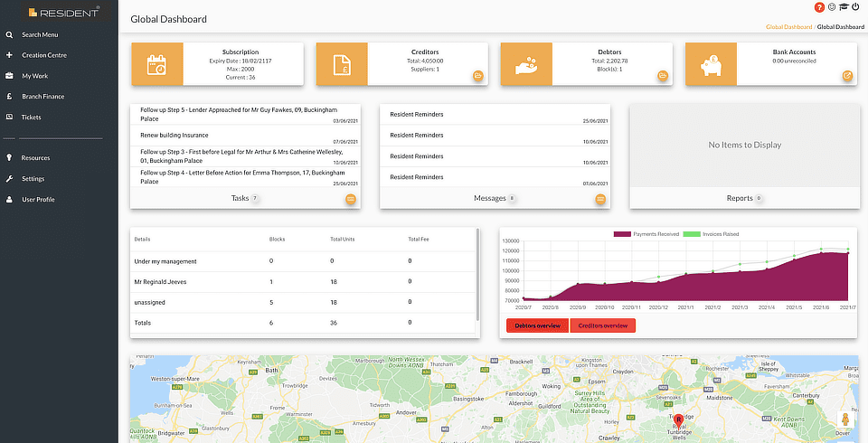Click the Tasks list menu icon

tap(350, 199)
